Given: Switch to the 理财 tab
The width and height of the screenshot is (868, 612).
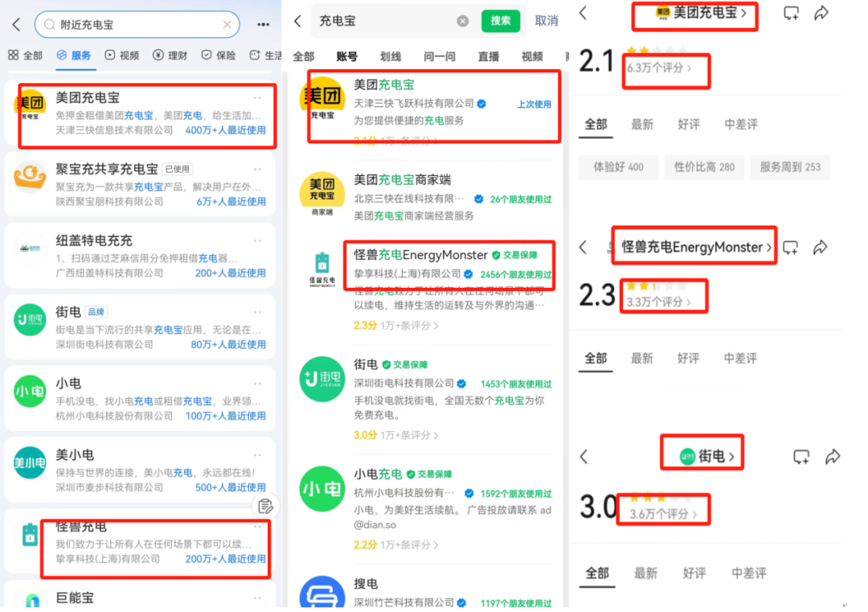Looking at the screenshot, I should (x=170, y=55).
